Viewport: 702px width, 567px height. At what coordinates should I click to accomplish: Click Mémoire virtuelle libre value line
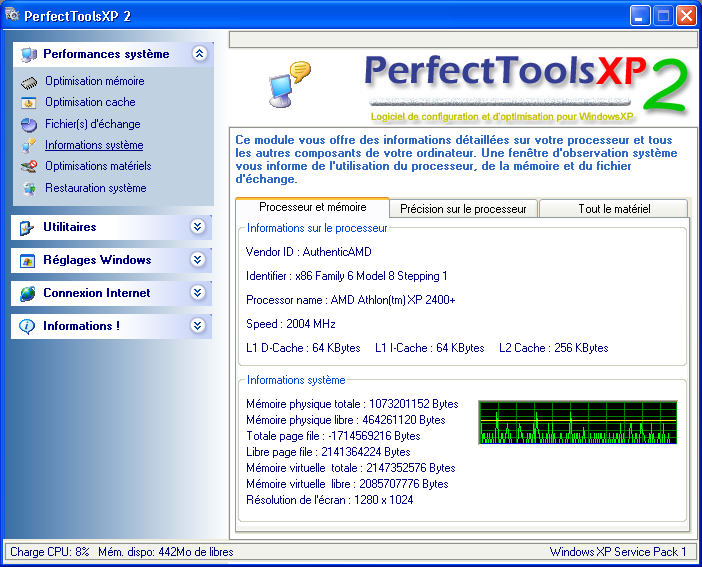[x=347, y=484]
